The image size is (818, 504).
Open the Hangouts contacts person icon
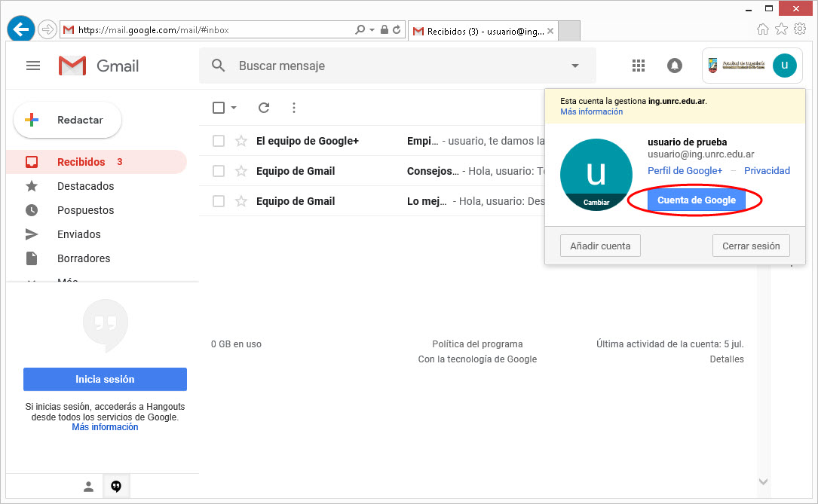coord(89,486)
